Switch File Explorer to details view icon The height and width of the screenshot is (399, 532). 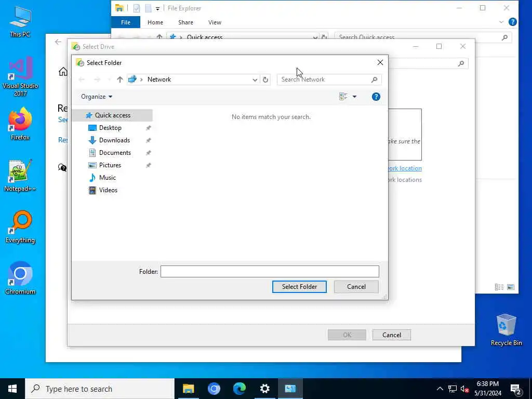click(x=499, y=287)
